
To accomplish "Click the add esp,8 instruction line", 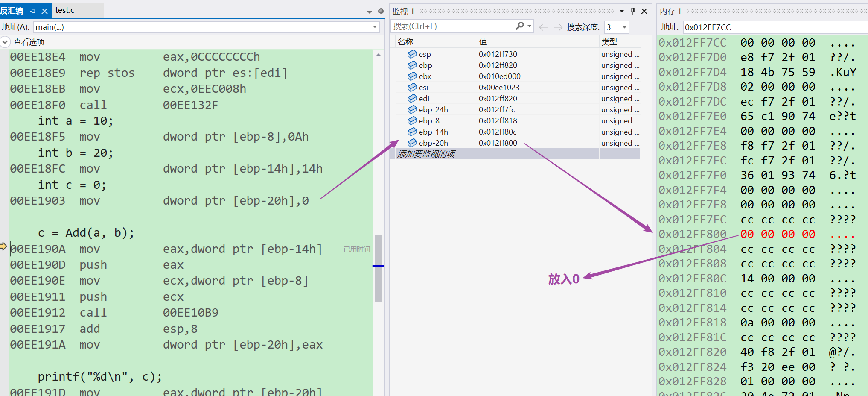I will click(x=104, y=329).
